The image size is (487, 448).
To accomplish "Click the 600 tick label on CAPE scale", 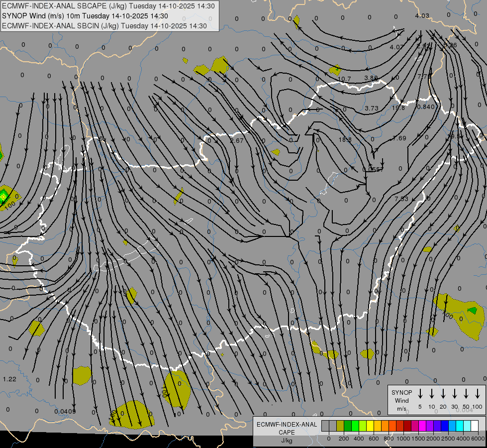I will (x=374, y=439).
